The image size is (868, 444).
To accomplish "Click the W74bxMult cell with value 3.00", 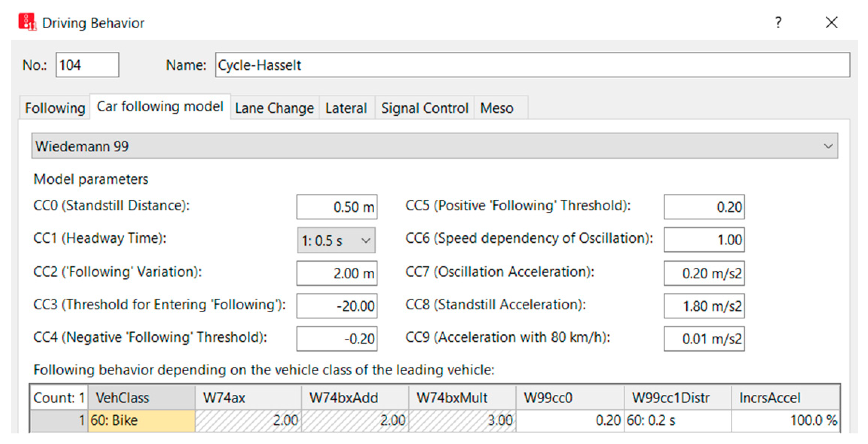I will pyautogui.click(x=462, y=421).
